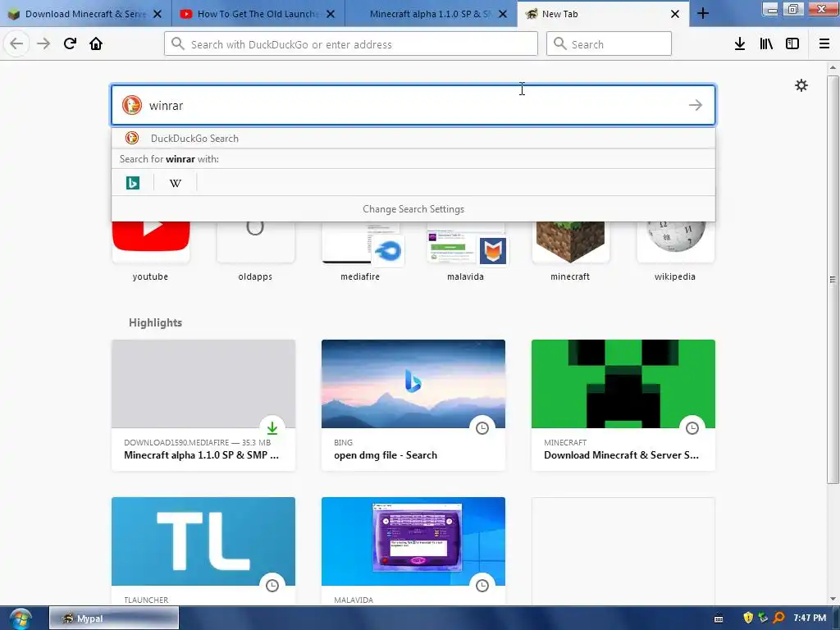Open Change Search Settings

tap(413, 209)
